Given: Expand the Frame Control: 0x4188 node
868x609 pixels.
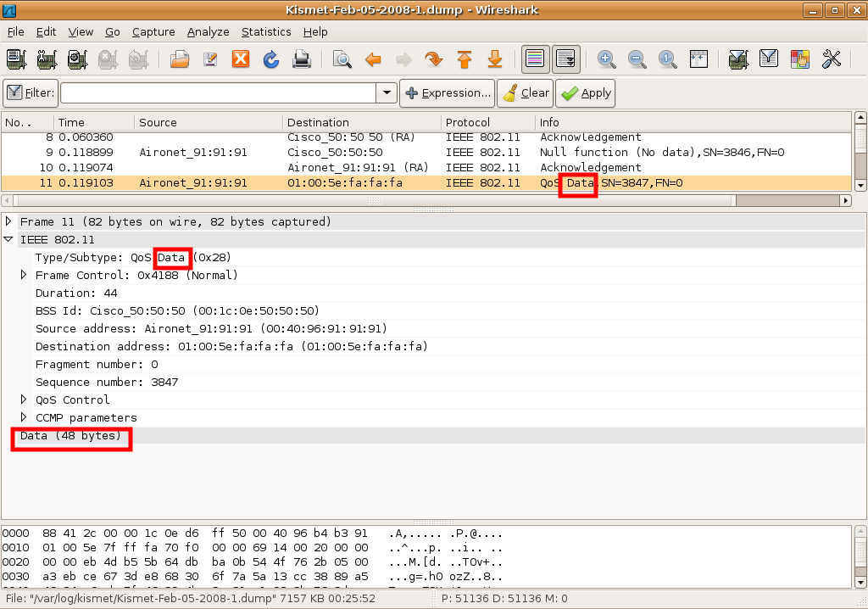Looking at the screenshot, I should pyautogui.click(x=24, y=274).
